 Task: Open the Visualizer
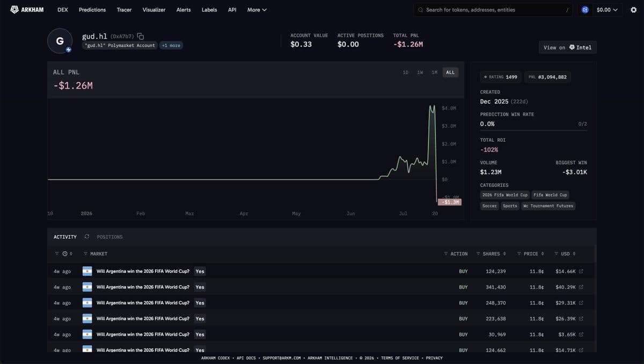click(154, 10)
